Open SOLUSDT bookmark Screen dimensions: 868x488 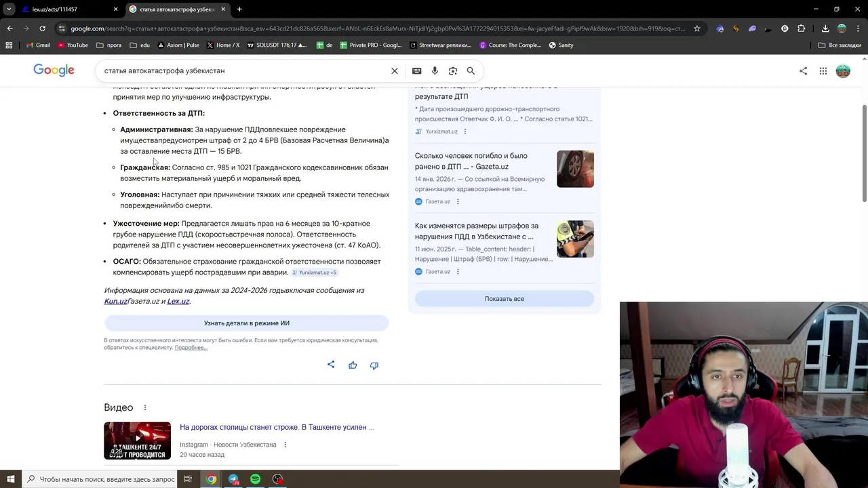tap(277, 45)
